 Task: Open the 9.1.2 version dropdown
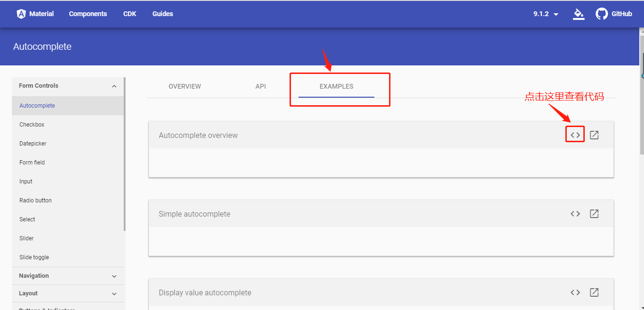545,14
